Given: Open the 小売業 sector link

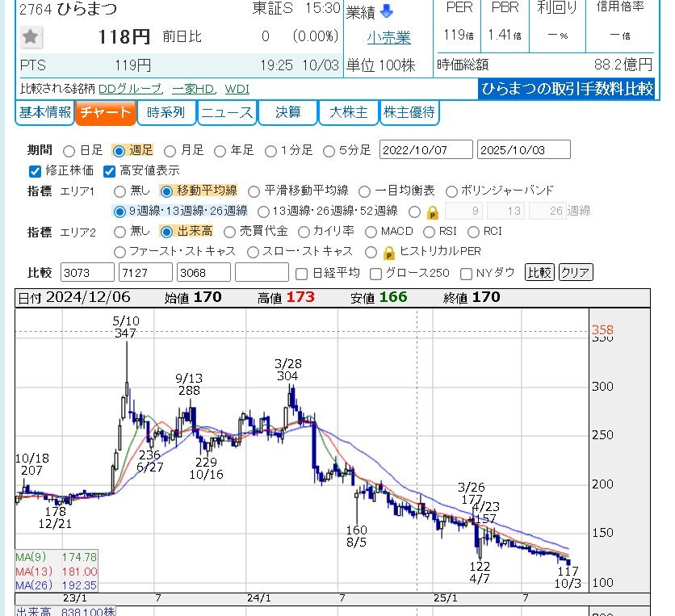Looking at the screenshot, I should tap(388, 38).
